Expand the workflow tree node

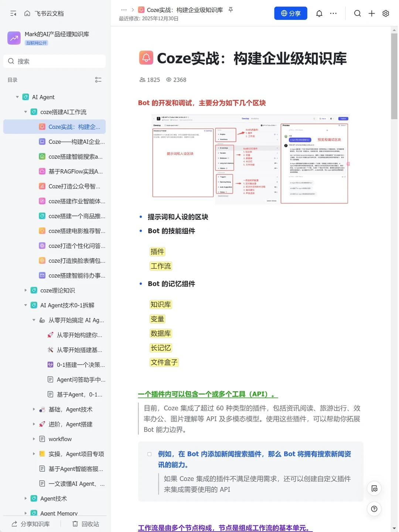pyautogui.click(x=34, y=439)
